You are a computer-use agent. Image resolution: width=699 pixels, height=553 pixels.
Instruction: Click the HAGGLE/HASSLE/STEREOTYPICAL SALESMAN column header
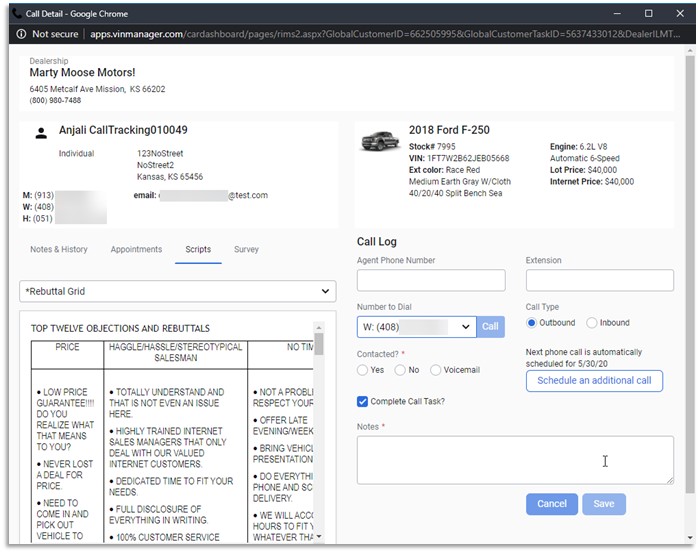[x=176, y=352]
